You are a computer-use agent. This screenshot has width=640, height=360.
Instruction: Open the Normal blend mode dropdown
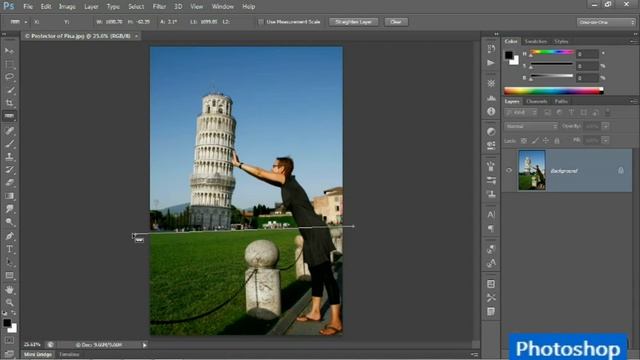pyautogui.click(x=531, y=127)
